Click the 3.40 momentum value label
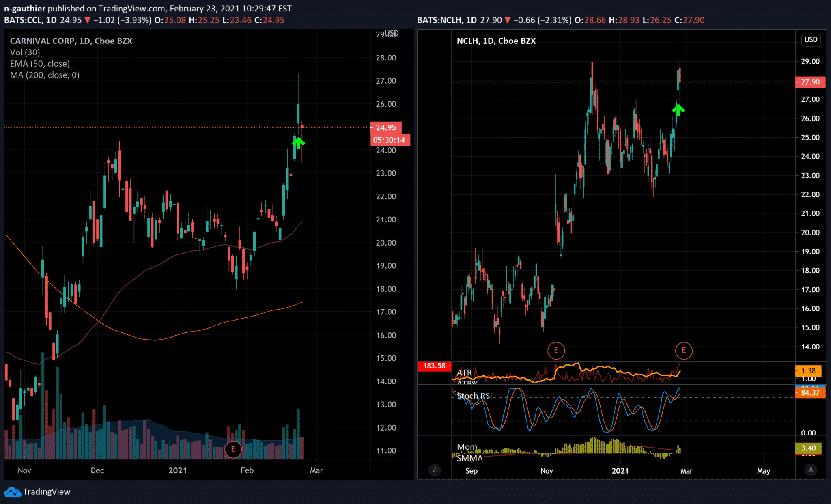This screenshot has height=504, width=831. click(808, 448)
